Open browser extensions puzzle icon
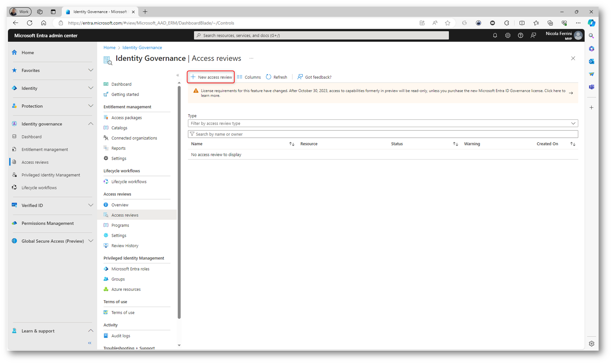 point(507,23)
